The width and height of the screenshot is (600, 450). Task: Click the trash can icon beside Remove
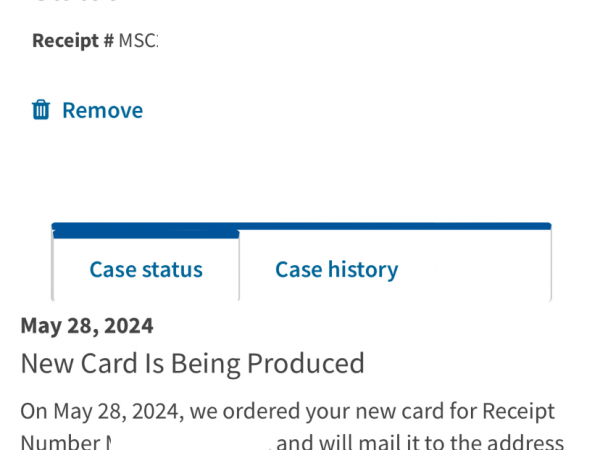[41, 110]
